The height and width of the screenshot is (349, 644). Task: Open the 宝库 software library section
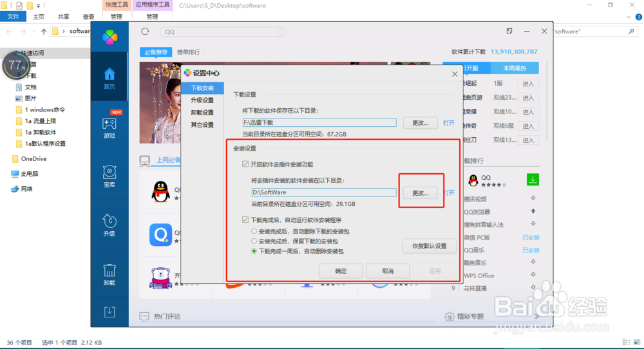tap(109, 176)
